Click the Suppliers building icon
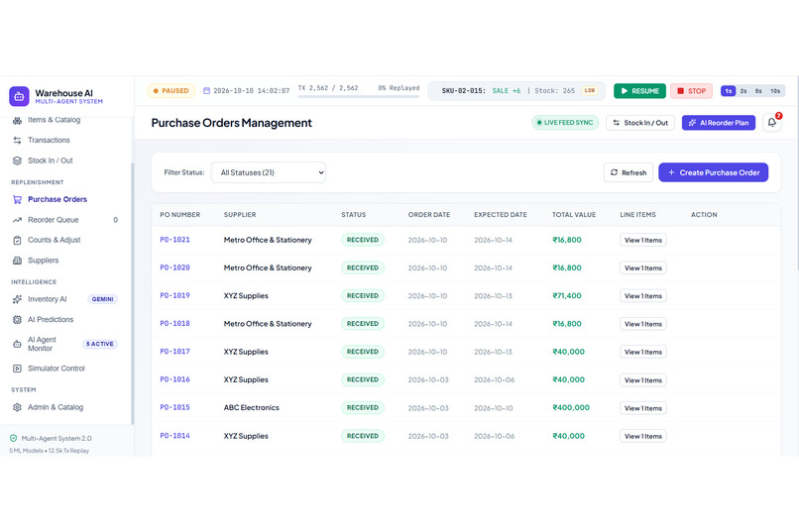799x532 pixels. (x=17, y=261)
